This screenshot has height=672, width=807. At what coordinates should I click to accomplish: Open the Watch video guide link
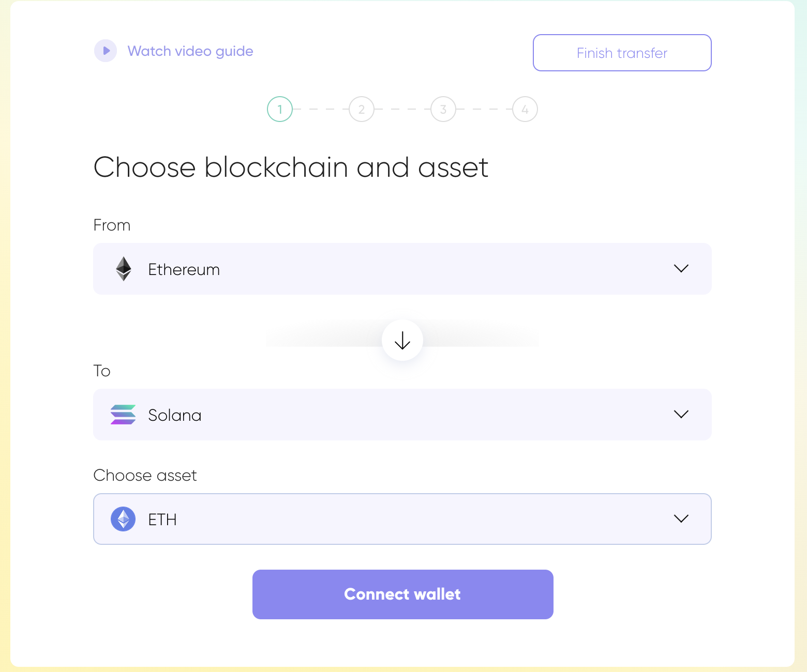[190, 51]
